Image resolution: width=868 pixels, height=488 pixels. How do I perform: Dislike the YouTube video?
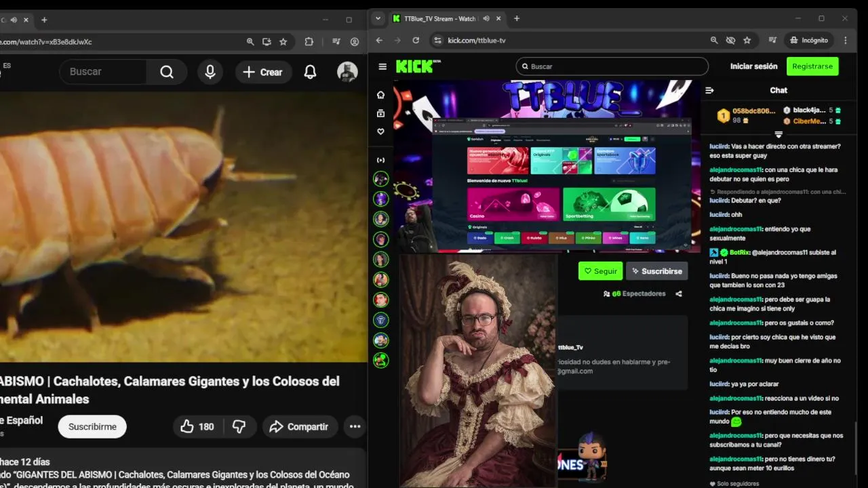239,426
